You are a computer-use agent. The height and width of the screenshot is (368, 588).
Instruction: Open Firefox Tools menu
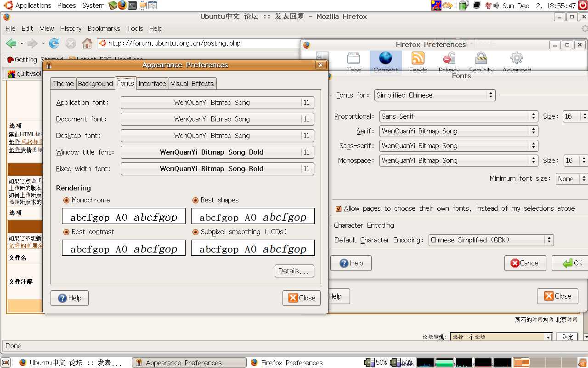coord(135,29)
